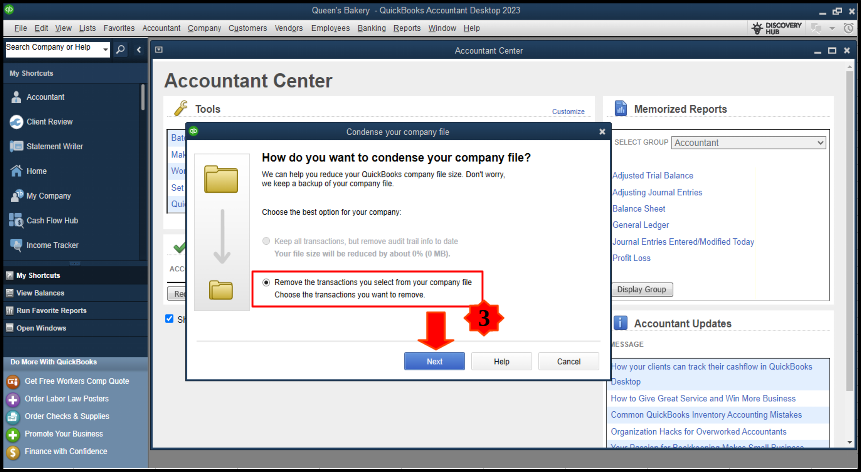Open the Cash Flow Hub icon
The width and height of the screenshot is (861, 472).
16,220
